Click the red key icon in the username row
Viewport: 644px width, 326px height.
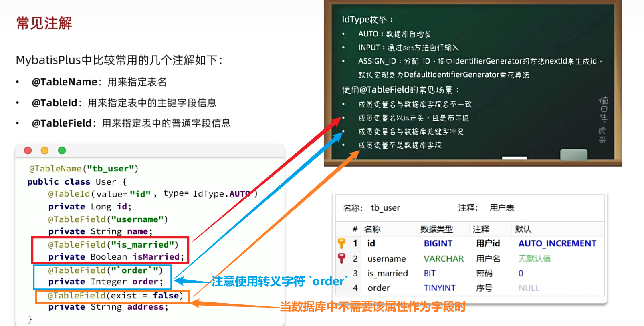click(341, 258)
